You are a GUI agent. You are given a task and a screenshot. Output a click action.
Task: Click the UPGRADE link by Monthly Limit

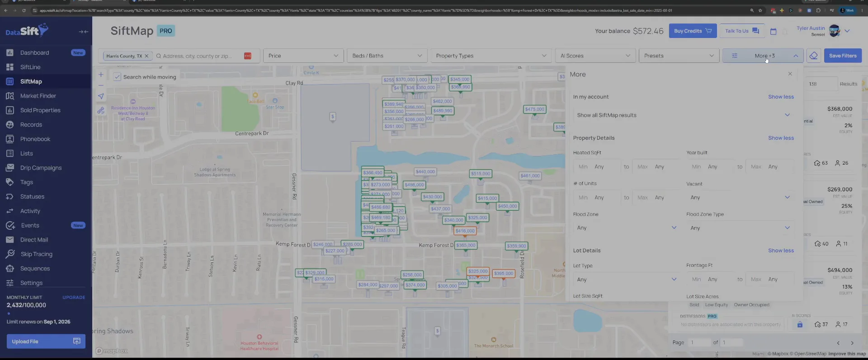(74, 298)
